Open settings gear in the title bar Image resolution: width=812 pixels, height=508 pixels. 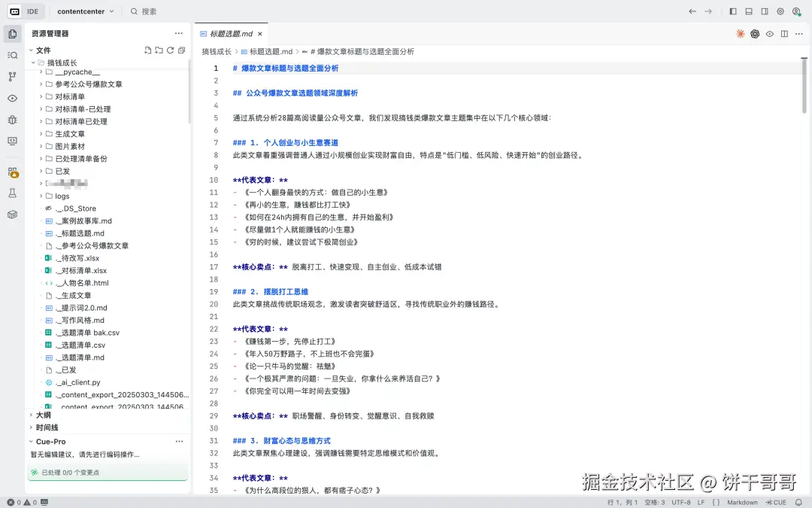[780, 11]
